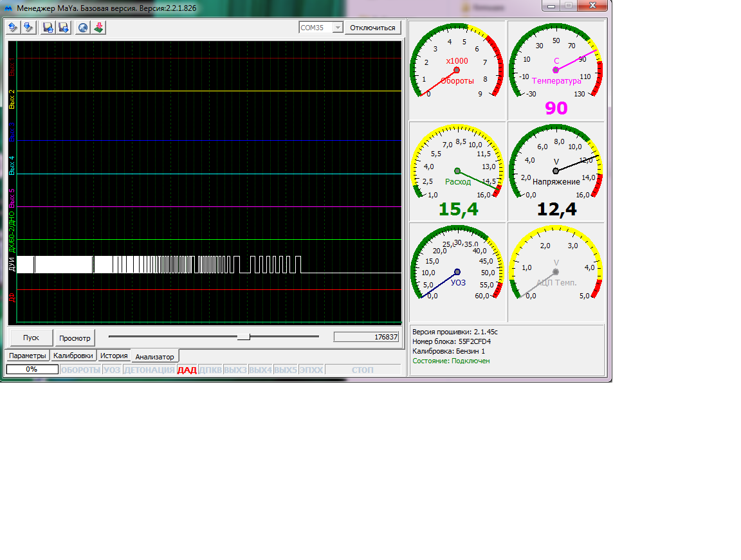Click the blue globe toolbar icon

click(83, 28)
